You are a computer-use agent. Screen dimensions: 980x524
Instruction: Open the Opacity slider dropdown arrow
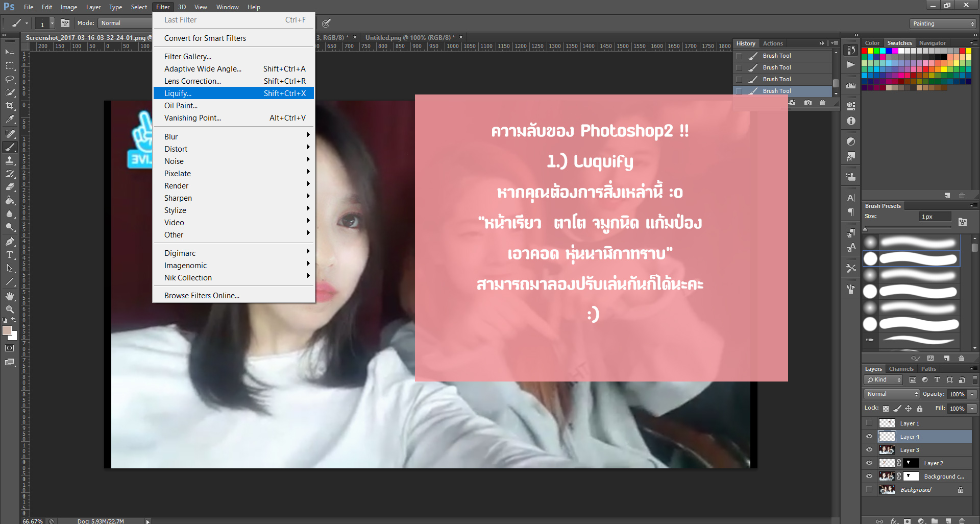972,394
